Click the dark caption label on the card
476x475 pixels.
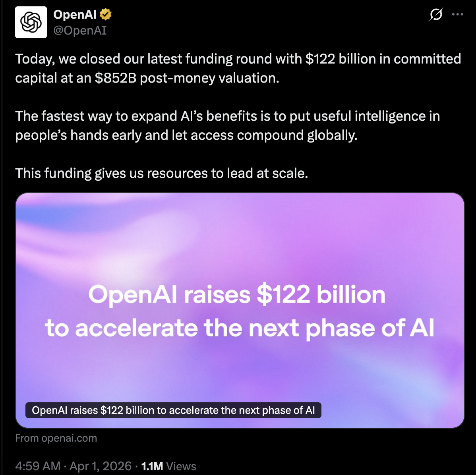click(173, 410)
